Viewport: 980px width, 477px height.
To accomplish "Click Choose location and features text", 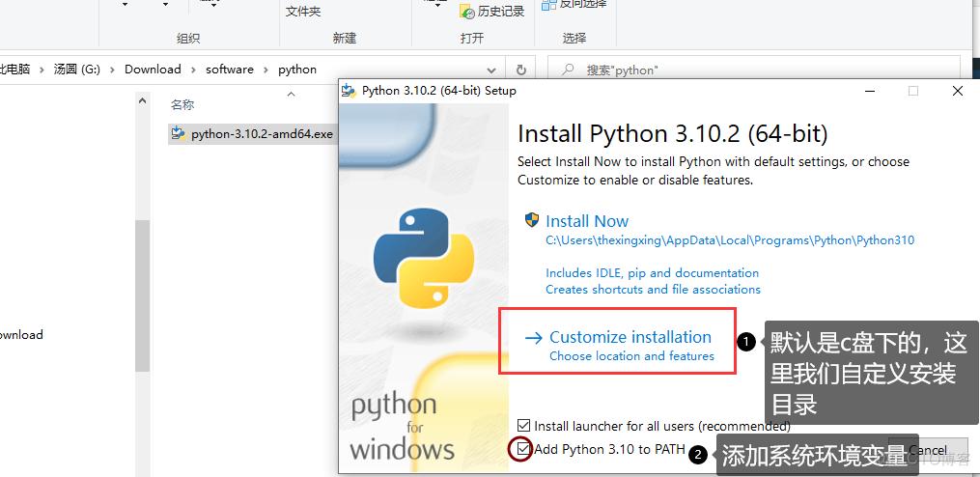I will point(631,355).
